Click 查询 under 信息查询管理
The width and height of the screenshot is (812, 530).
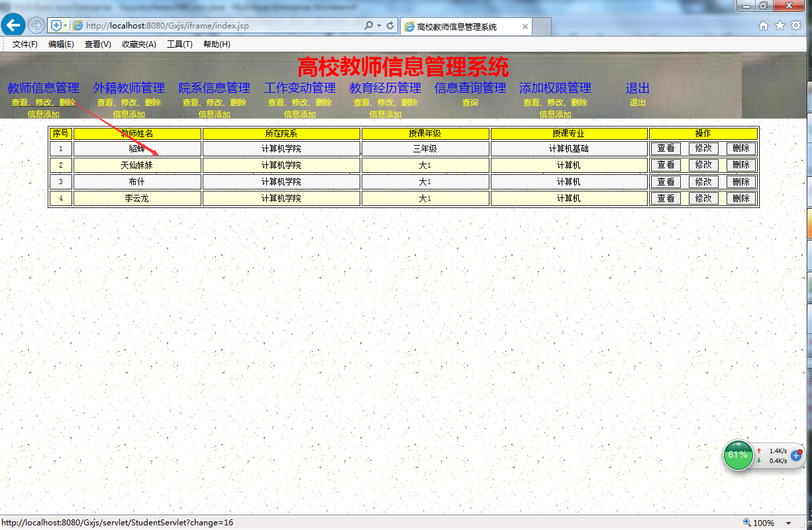[x=470, y=103]
